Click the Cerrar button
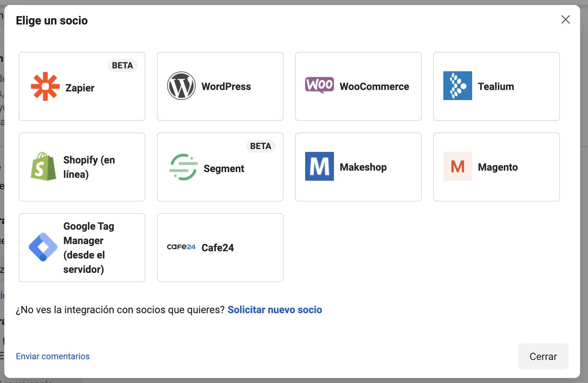Viewport: 588px width, 383px height. 543,356
